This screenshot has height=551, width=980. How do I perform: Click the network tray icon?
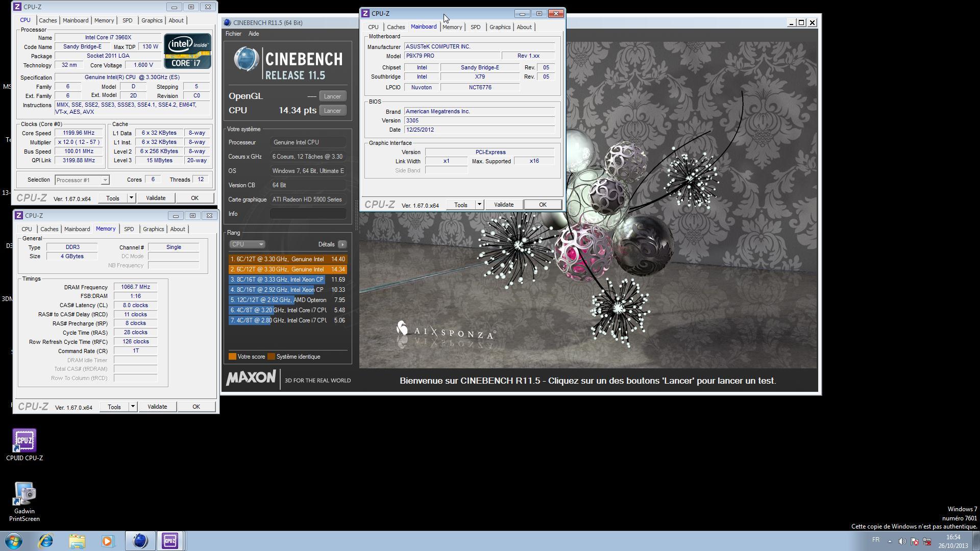927,541
